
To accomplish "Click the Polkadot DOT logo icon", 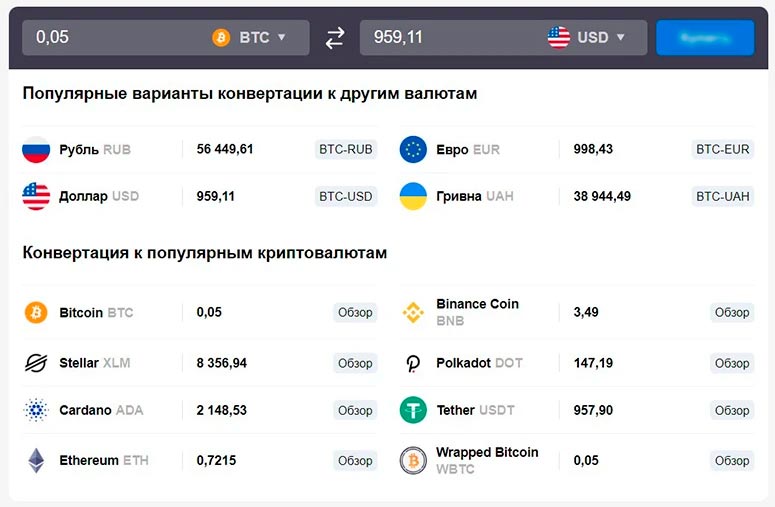I will [413, 363].
